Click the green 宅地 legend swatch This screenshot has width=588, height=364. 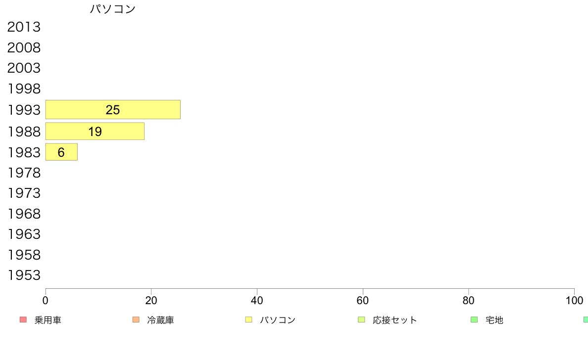[474, 319]
